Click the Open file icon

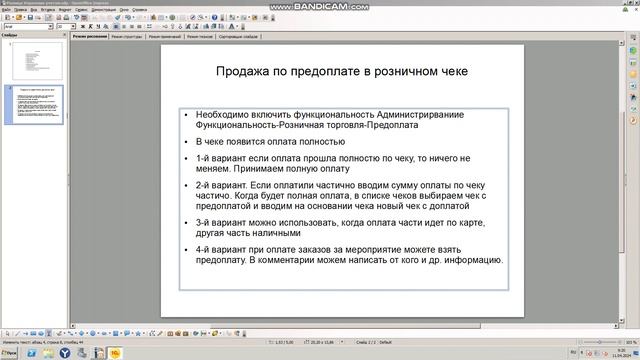click(18, 18)
